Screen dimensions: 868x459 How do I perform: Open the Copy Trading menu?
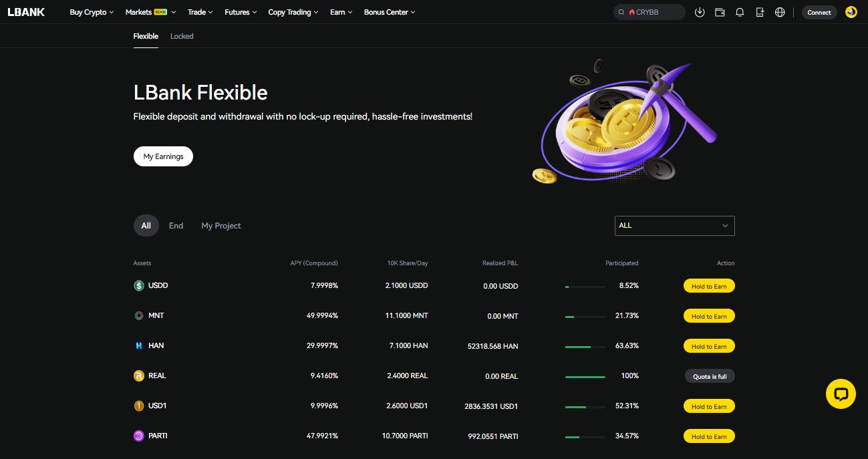coord(292,12)
